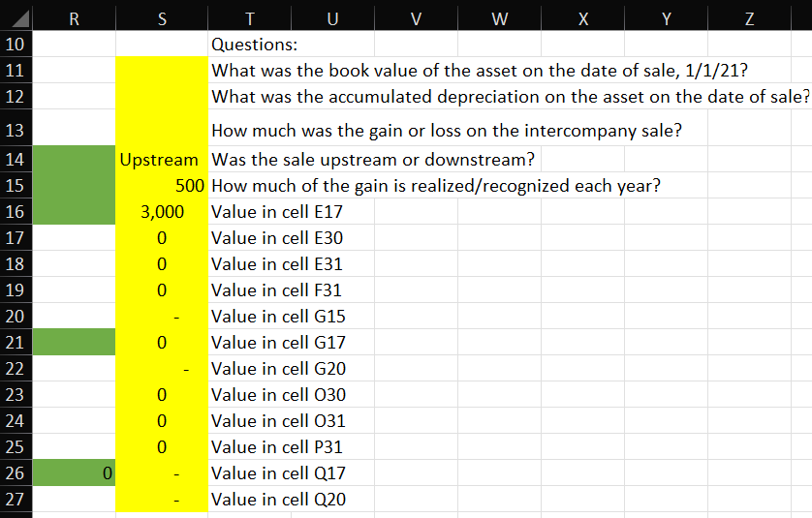812x518 pixels.
Task: Select column T header
Action: (x=250, y=19)
